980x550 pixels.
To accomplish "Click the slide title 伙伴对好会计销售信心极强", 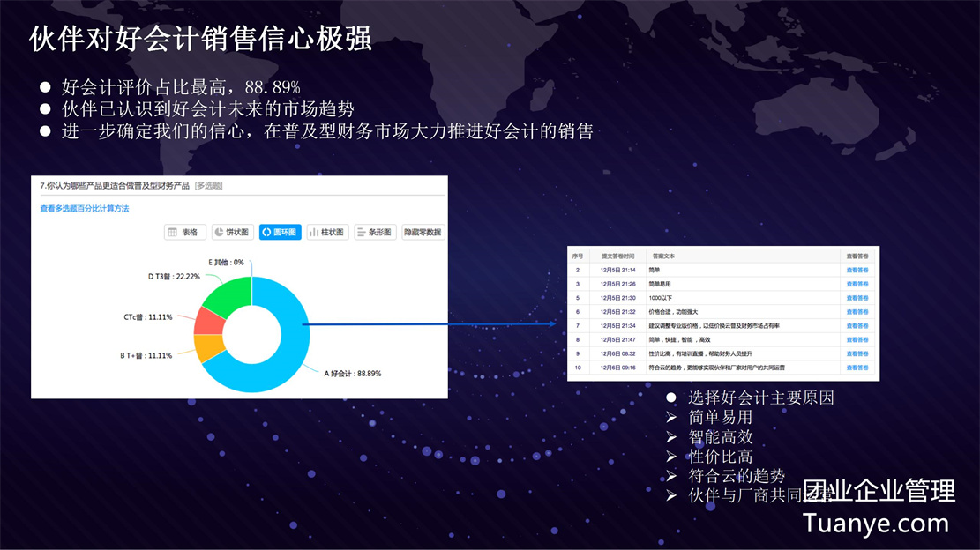I will [x=200, y=39].
